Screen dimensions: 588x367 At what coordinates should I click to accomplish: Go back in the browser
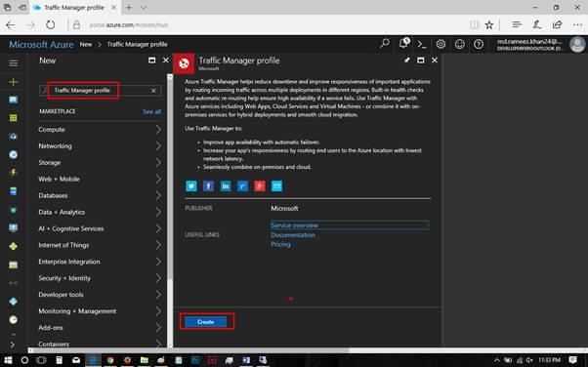(x=11, y=25)
